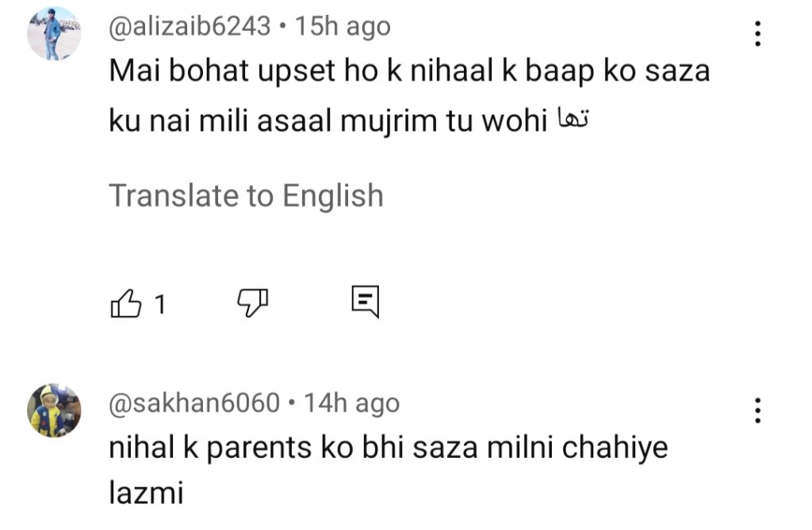Dislike the comment about nihaal's baap
The height and width of the screenshot is (530, 812).
(253, 303)
